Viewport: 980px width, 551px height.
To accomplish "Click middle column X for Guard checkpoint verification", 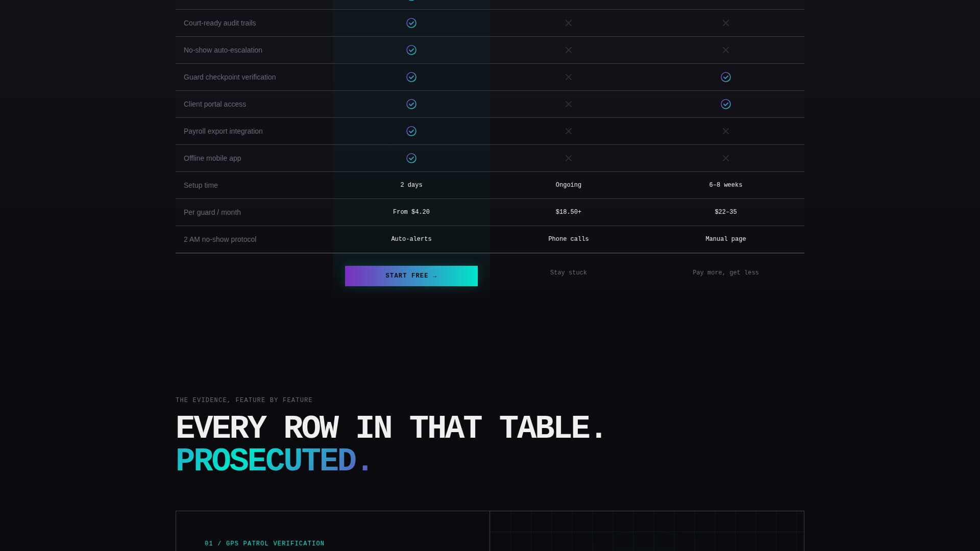I will click(569, 77).
